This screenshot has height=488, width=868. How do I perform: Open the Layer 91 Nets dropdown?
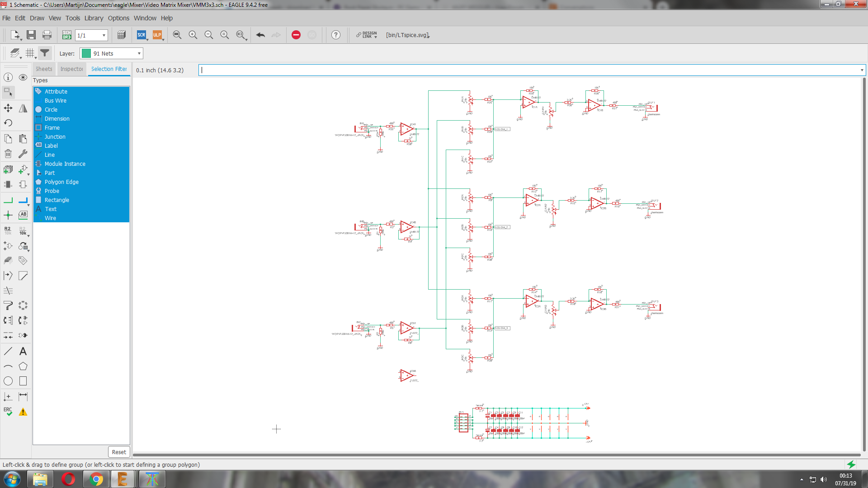pyautogui.click(x=111, y=53)
